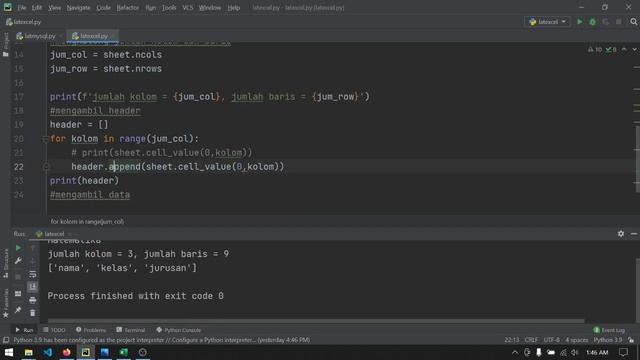Open the Navigate menu
This screenshot has width=640, height=360.
click(x=78, y=8)
